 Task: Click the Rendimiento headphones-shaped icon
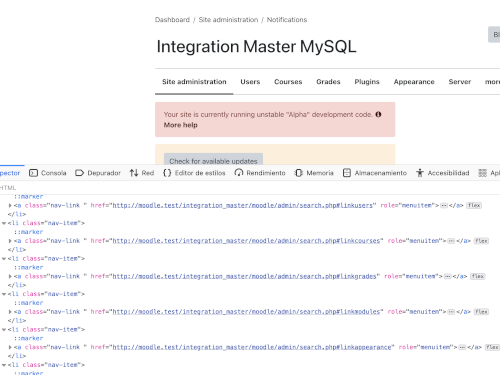[239, 173]
